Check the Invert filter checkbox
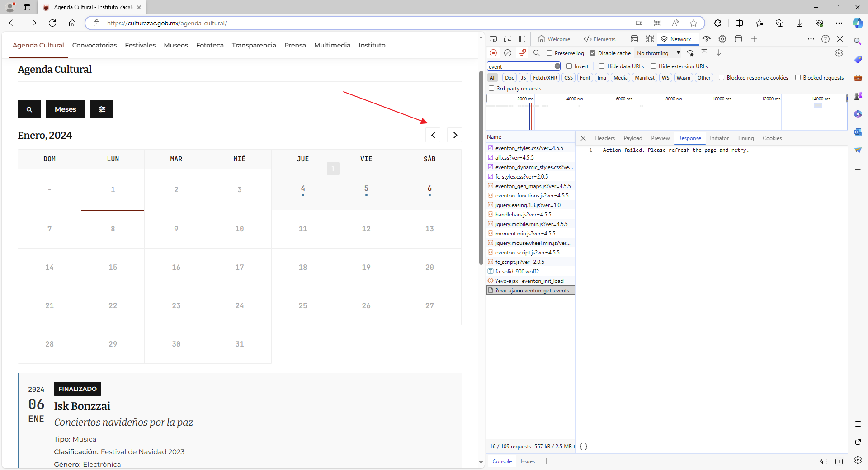The height and width of the screenshot is (470, 868). pyautogui.click(x=569, y=66)
